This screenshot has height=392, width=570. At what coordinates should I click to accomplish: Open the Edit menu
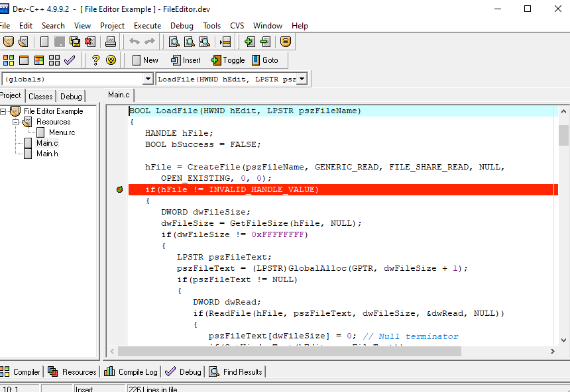[x=26, y=26]
